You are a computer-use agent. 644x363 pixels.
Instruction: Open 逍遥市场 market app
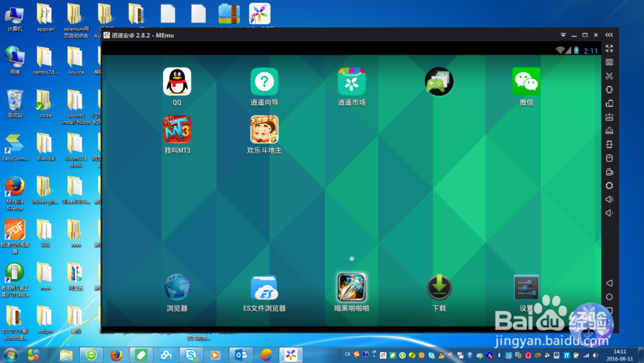click(352, 82)
